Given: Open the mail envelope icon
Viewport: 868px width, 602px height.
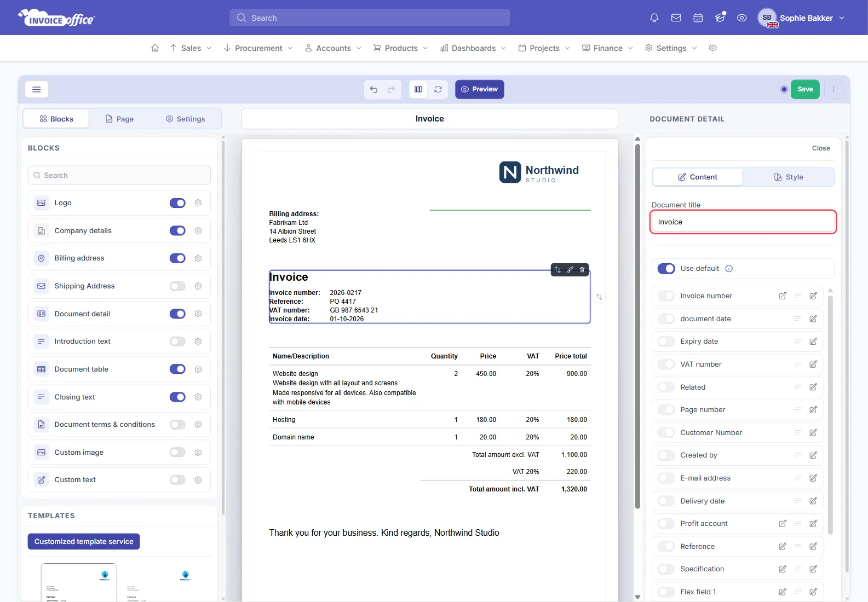Looking at the screenshot, I should (676, 18).
